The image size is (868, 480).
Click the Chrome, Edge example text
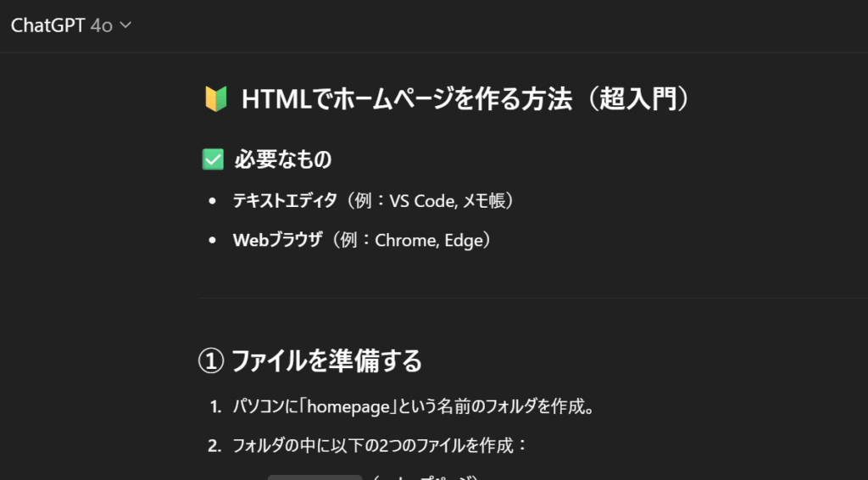click(428, 240)
